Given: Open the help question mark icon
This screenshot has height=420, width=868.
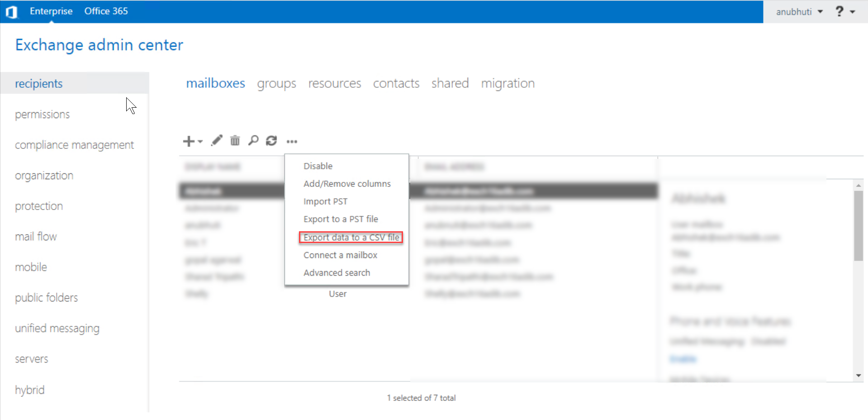Looking at the screenshot, I should click(840, 11).
